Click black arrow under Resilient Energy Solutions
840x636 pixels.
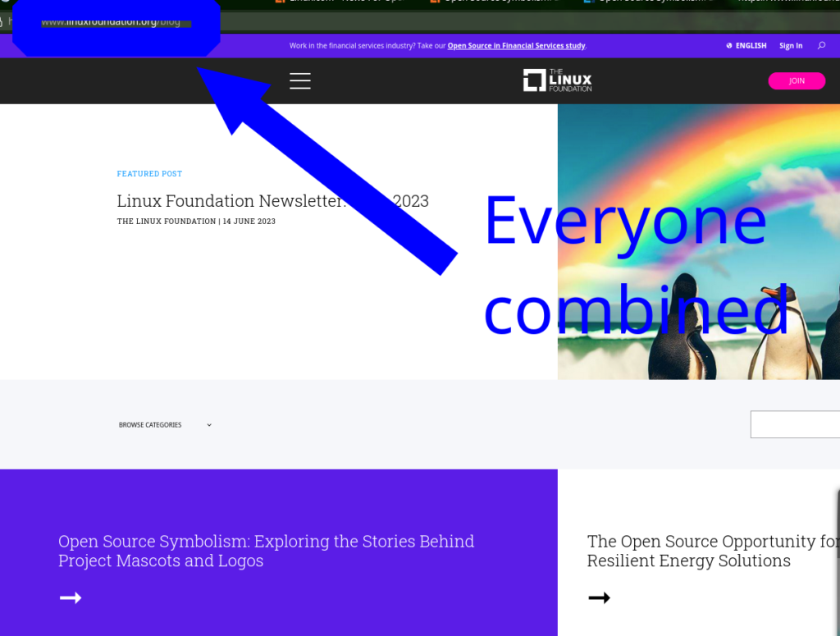coord(600,598)
